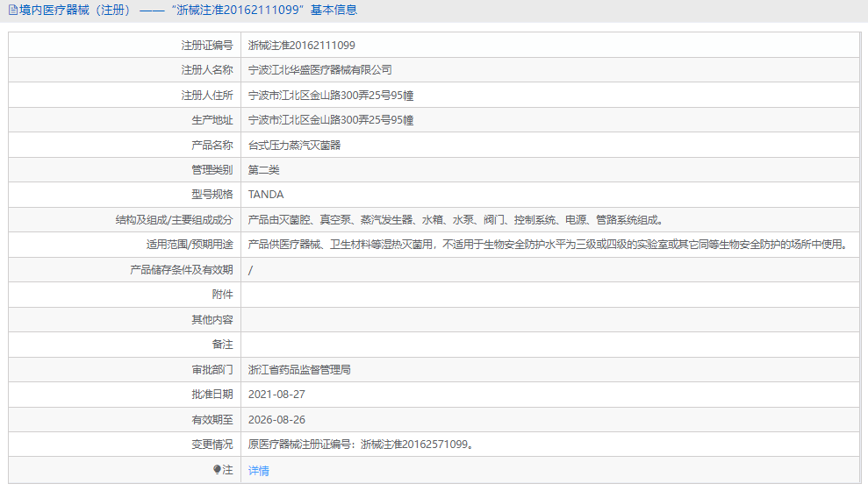Click the bulb icon next to 注
This screenshot has width=868, height=491.
click(217, 469)
